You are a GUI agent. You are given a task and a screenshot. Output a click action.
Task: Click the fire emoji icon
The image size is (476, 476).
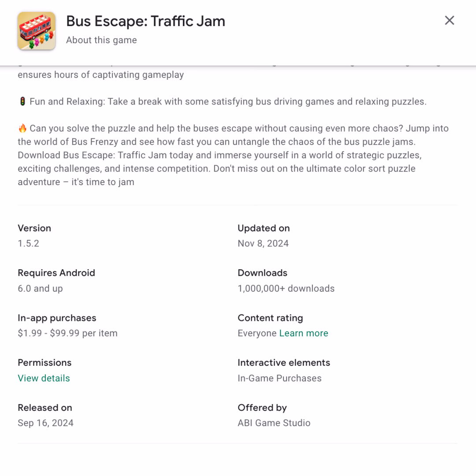(x=22, y=128)
